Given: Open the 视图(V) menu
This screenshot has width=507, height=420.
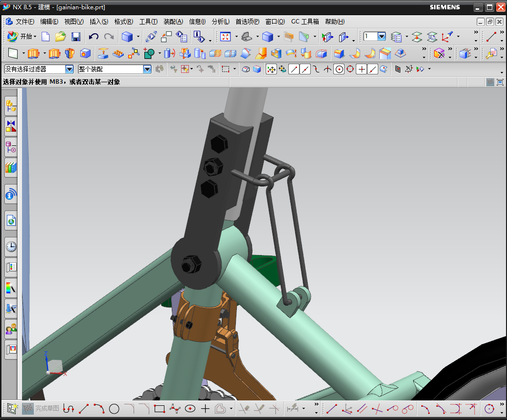Looking at the screenshot, I should click(x=74, y=22).
